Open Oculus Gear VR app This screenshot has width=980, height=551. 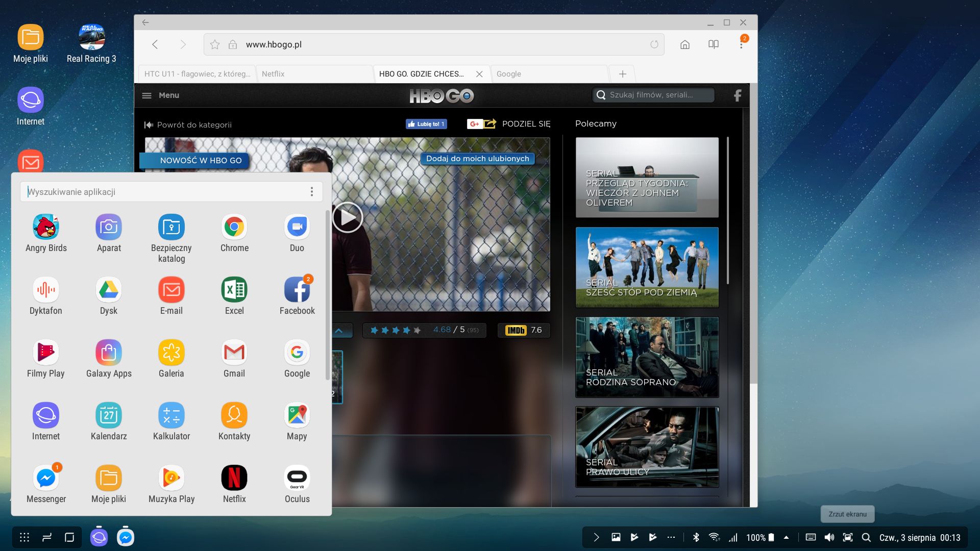pos(297,485)
